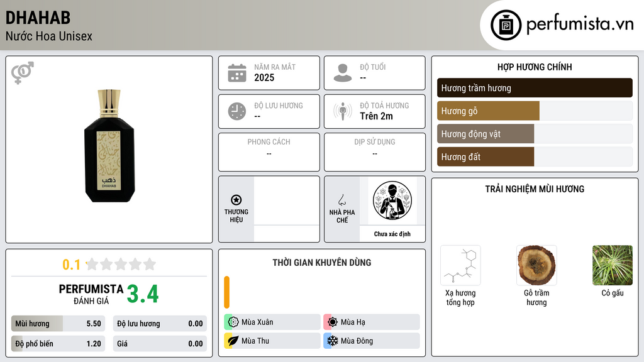
Task: Click the Mùa Đông snowflake icon
Action: (x=333, y=341)
